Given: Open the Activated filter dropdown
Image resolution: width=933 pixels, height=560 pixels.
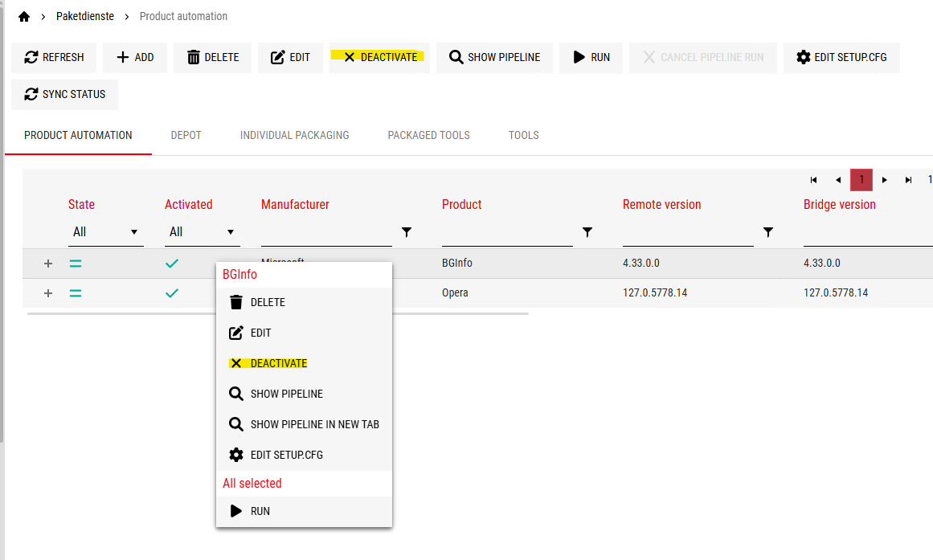Looking at the screenshot, I should pyautogui.click(x=202, y=232).
